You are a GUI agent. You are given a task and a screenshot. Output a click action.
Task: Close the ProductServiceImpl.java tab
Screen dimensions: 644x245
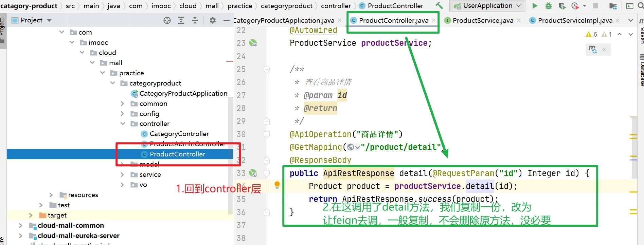(618, 21)
